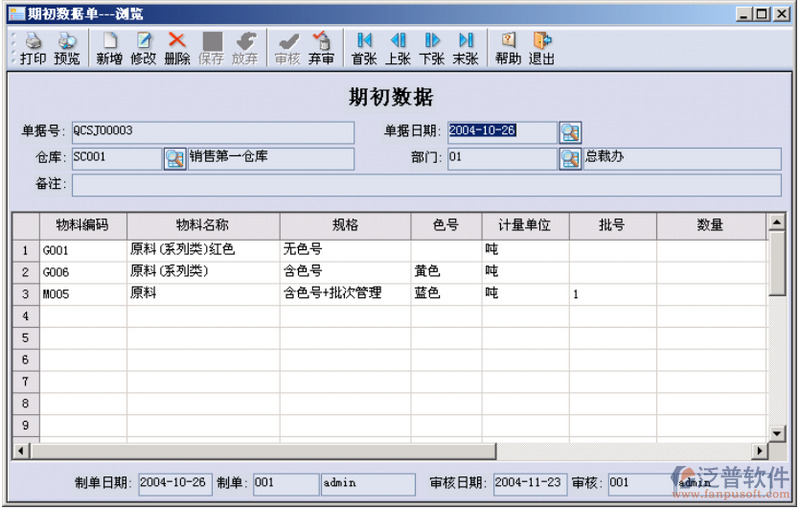Delete the record using 删除 icon
Screen dimensions: 800x510
[177, 48]
